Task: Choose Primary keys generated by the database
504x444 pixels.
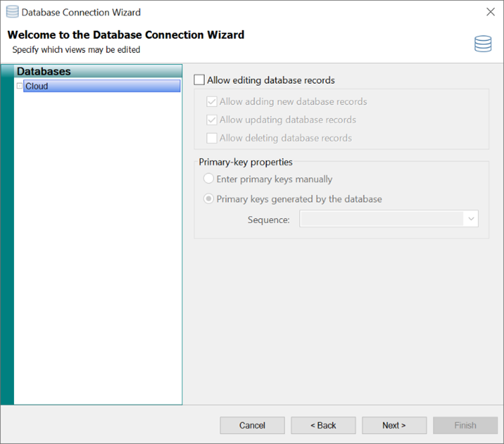Action: pos(209,199)
